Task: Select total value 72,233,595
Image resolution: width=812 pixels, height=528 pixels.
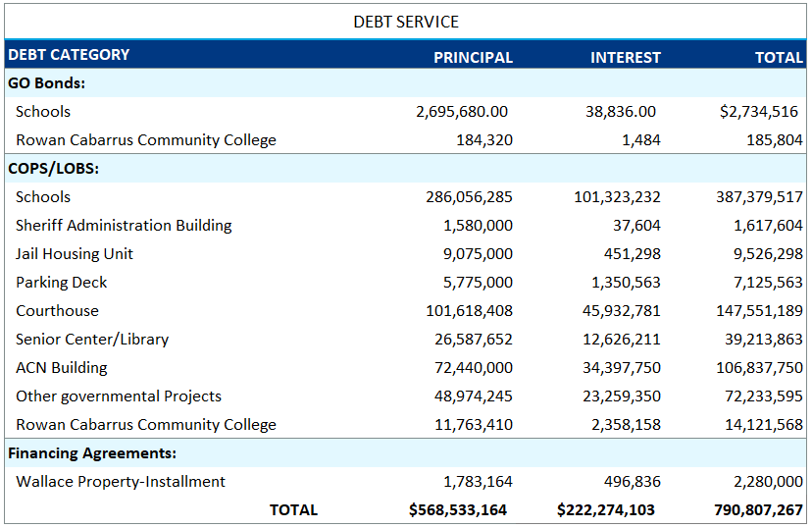Action: 764,396
